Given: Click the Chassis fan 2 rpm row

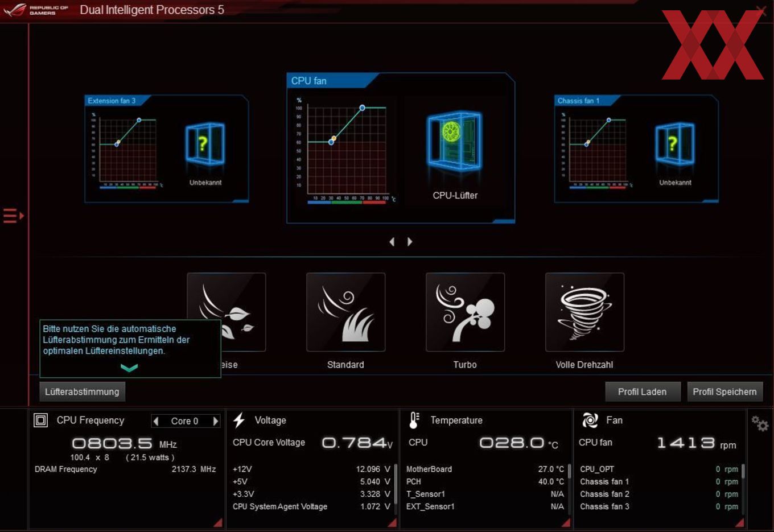Looking at the screenshot, I should 659,494.
